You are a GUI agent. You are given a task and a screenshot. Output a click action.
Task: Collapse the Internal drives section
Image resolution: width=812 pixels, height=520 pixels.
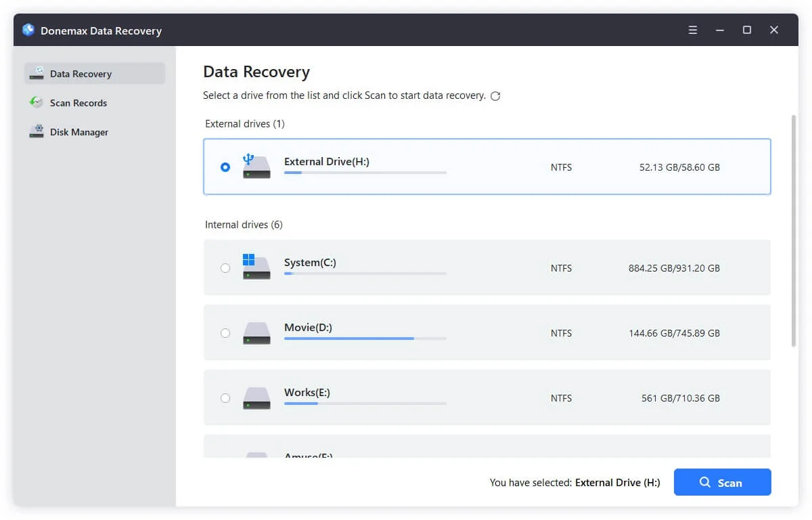(244, 224)
